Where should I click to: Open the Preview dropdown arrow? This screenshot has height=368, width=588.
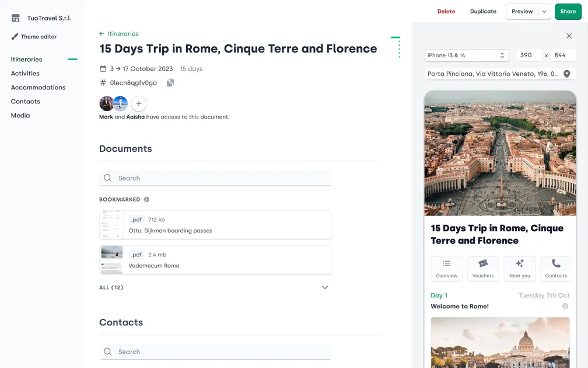click(544, 11)
